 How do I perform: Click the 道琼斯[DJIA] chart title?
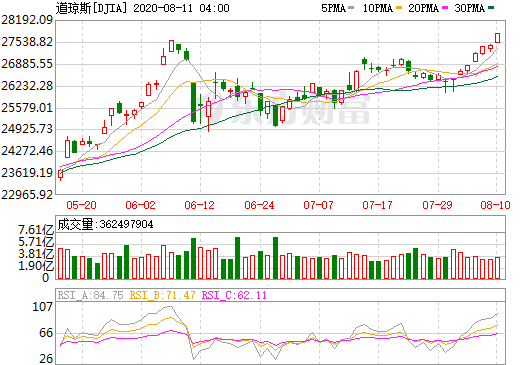(91, 8)
